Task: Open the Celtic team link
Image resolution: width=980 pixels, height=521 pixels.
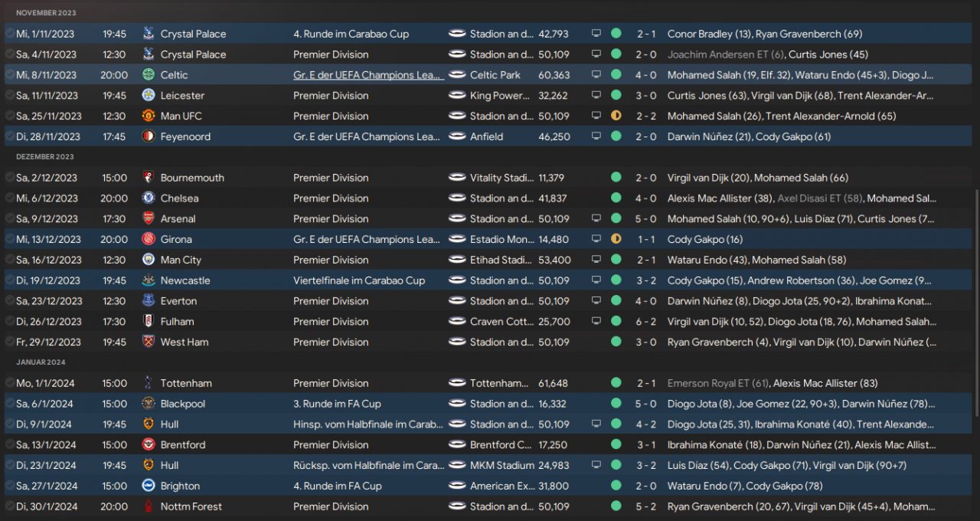Action: point(174,75)
